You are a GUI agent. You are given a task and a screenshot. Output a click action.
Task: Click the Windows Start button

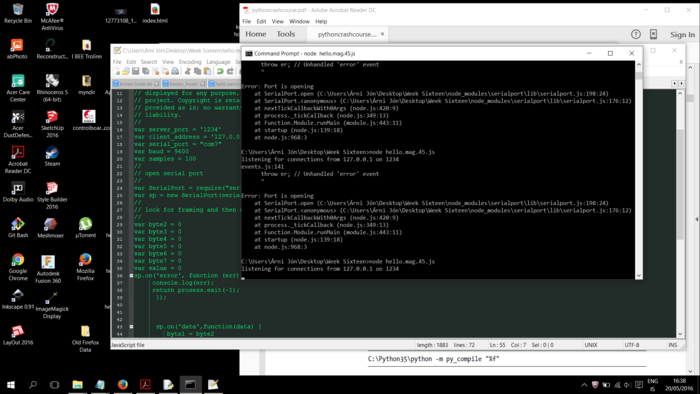point(11,384)
